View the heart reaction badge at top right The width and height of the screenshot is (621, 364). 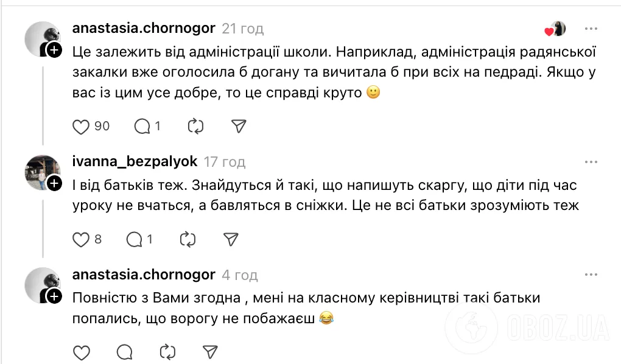coord(553,27)
